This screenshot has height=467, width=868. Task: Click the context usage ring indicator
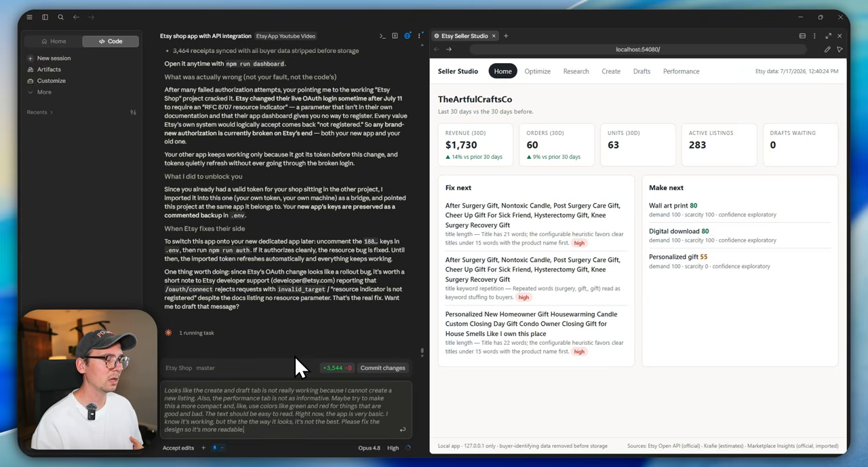(x=408, y=448)
